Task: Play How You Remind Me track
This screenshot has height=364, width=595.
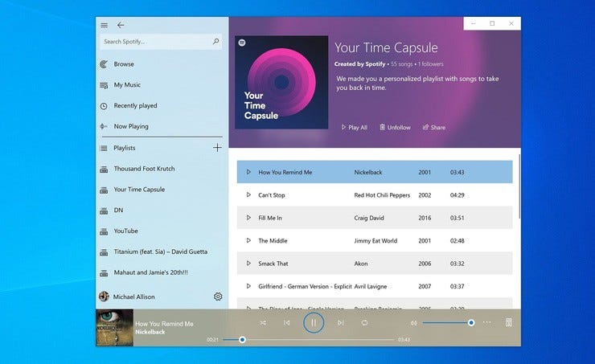Action: pyautogui.click(x=248, y=172)
